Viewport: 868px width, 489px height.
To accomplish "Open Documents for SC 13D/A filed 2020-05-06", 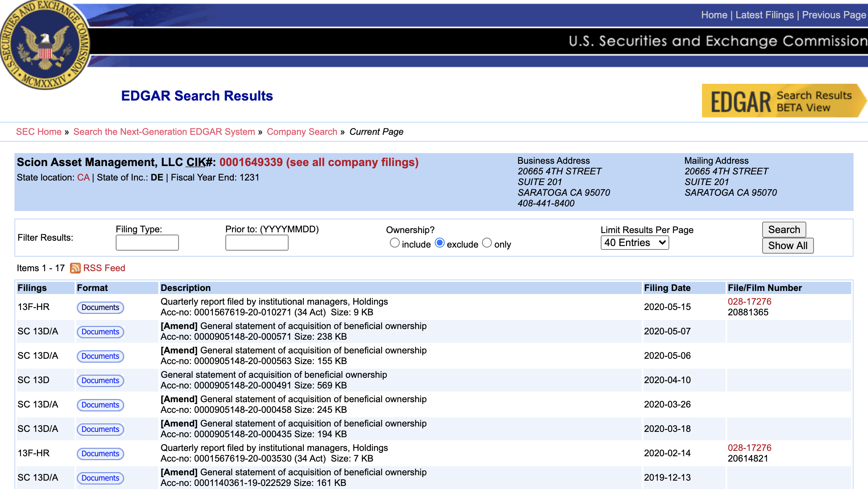I will click(100, 356).
